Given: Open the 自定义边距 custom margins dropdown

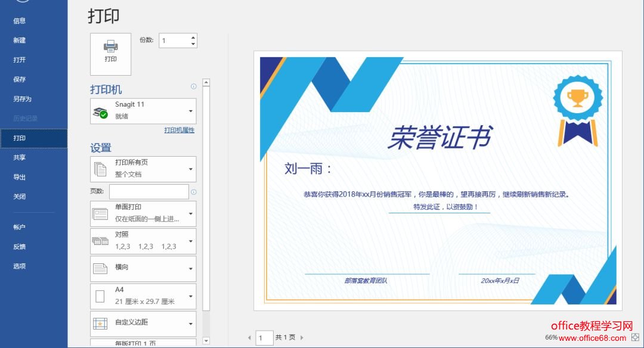Looking at the screenshot, I should pyautogui.click(x=143, y=324).
